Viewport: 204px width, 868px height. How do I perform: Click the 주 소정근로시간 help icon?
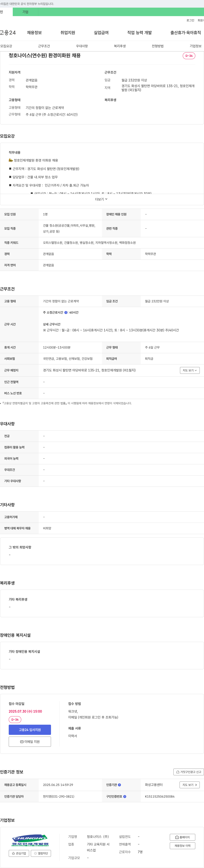pyautogui.click(x=66, y=313)
